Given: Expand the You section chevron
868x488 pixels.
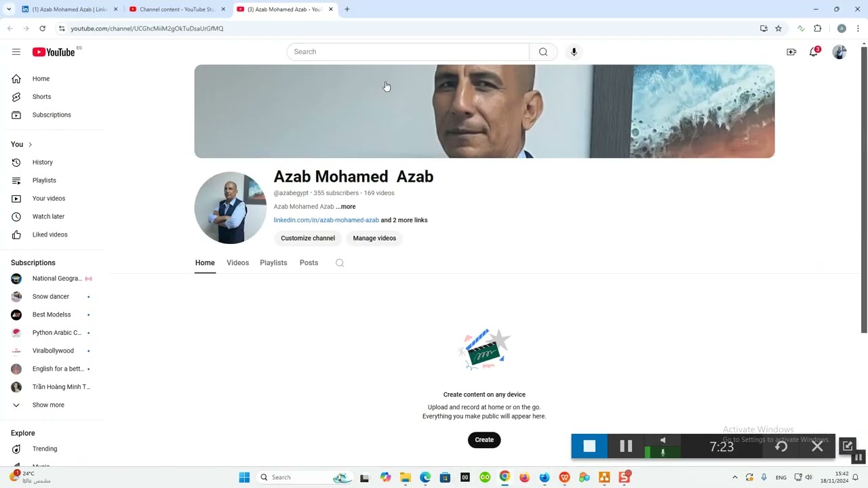Looking at the screenshot, I should tap(30, 144).
